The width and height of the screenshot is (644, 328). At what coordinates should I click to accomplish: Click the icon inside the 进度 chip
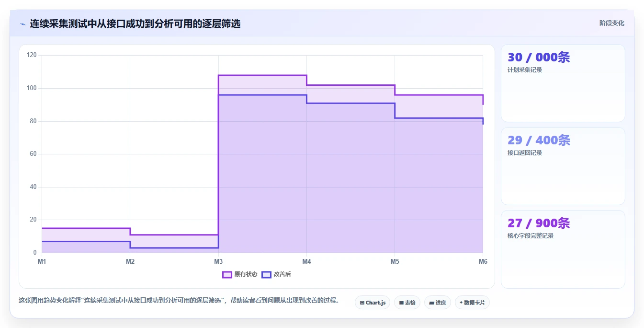coord(431,303)
